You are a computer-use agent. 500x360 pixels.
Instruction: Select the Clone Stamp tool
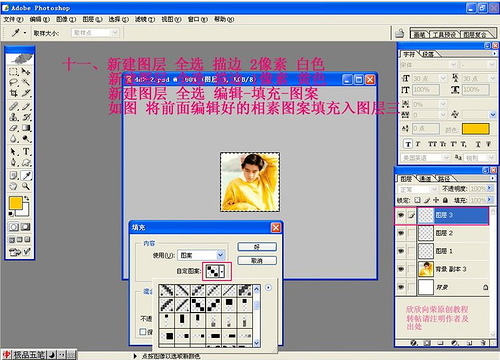click(14, 117)
